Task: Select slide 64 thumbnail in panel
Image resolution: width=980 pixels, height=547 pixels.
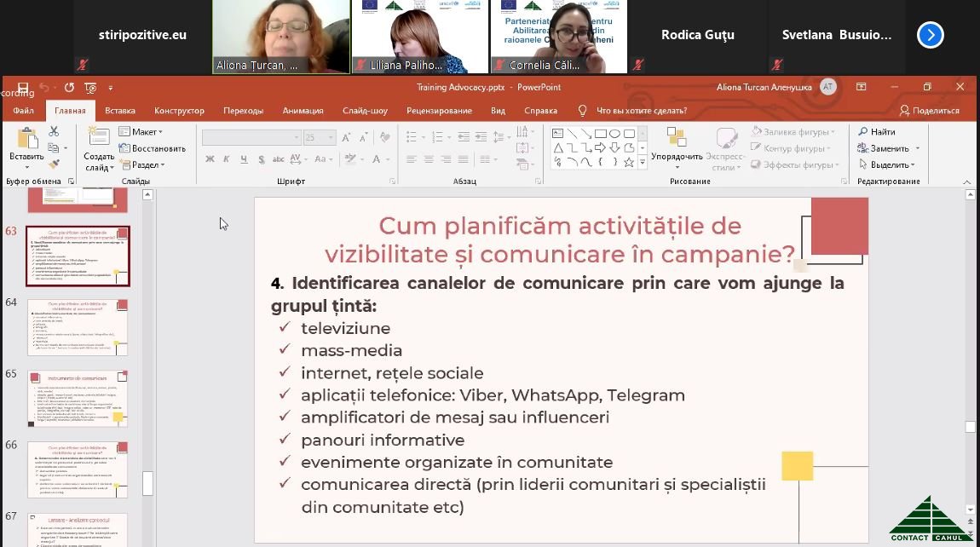Action: click(78, 326)
